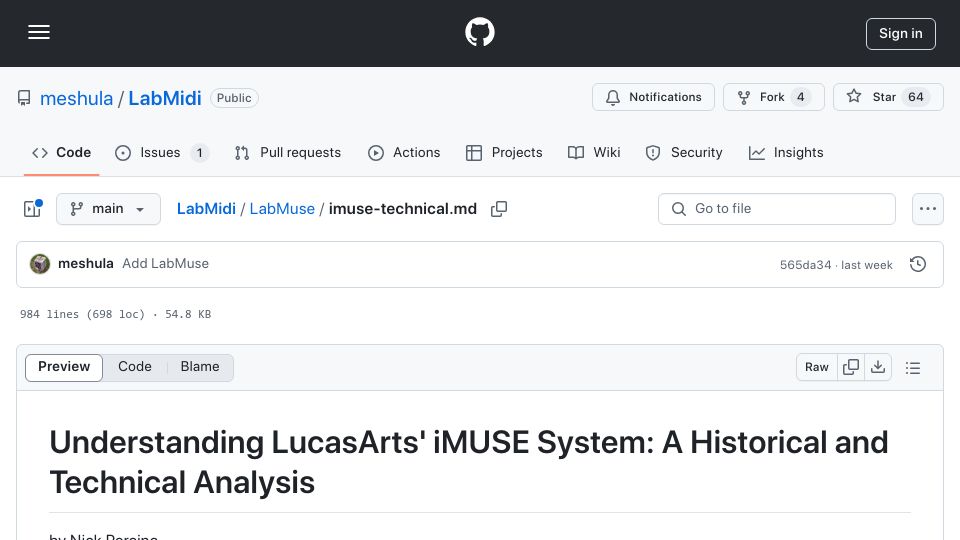960x540 pixels.
Task: View file commit history clock icon
Action: (917, 264)
